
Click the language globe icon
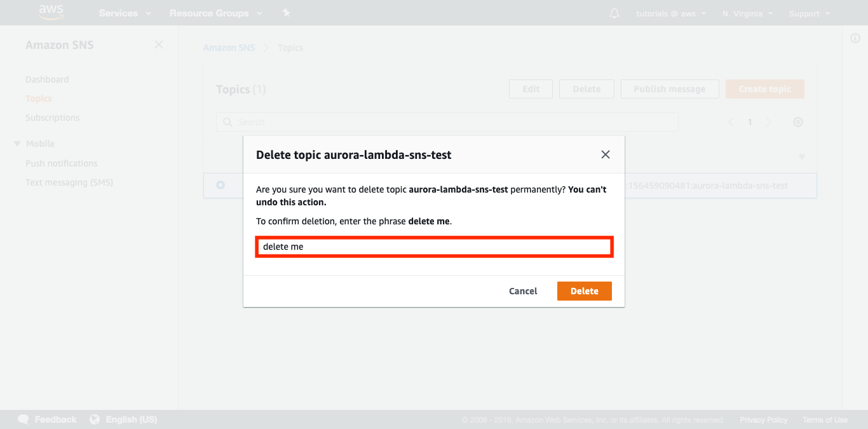pyautogui.click(x=95, y=419)
